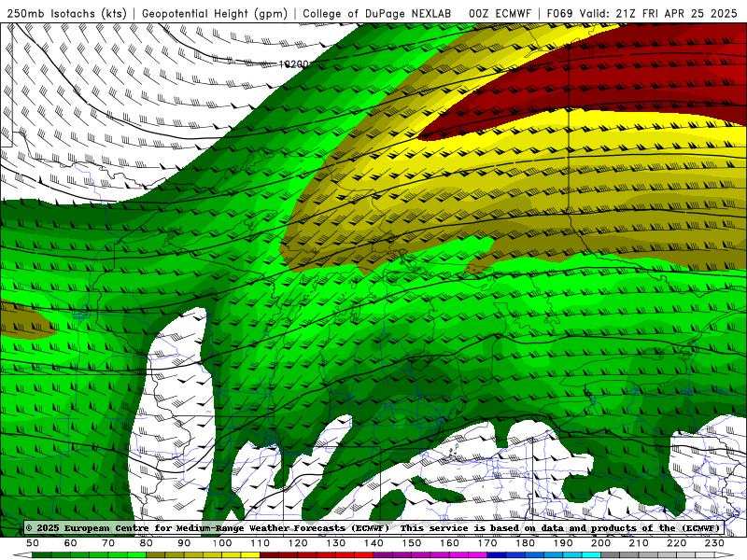Viewport: 747px width, 560px height.
Task: Click the '90' color scale label
Action: [184, 543]
